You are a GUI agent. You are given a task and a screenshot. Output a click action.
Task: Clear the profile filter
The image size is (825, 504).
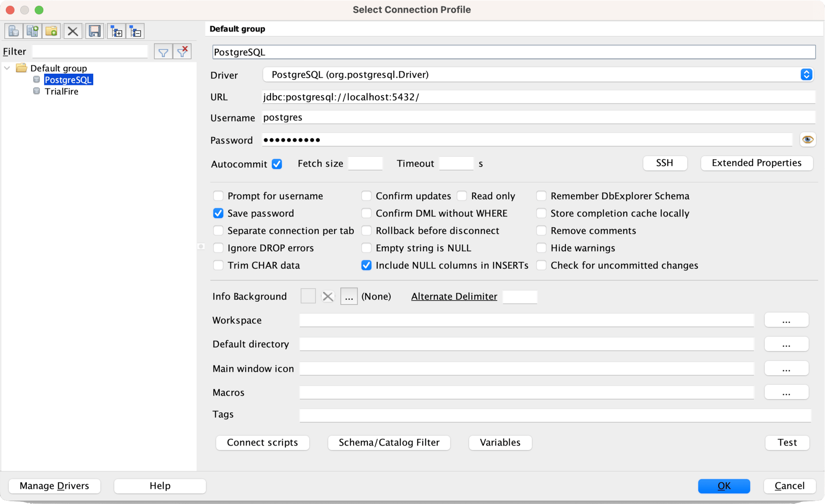point(182,51)
